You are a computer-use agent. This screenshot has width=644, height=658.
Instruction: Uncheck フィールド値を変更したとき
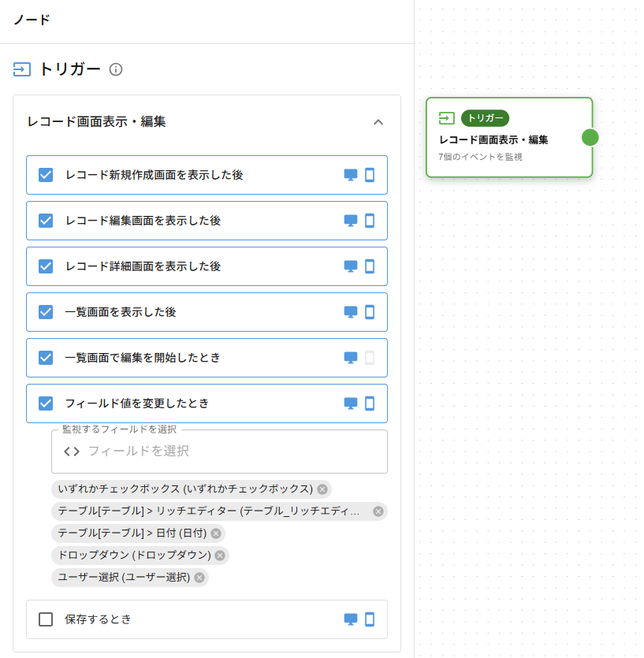45,403
